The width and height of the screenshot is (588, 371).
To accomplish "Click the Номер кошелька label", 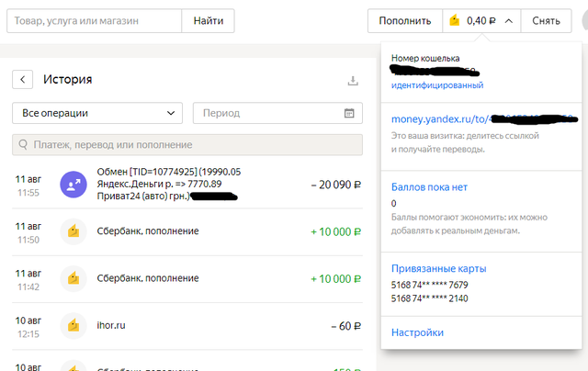I will [x=425, y=59].
